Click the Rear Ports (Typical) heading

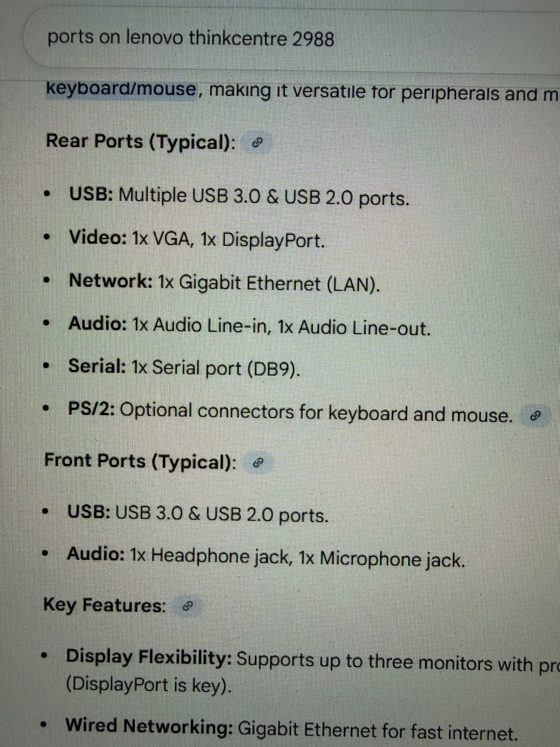pyautogui.click(x=141, y=142)
